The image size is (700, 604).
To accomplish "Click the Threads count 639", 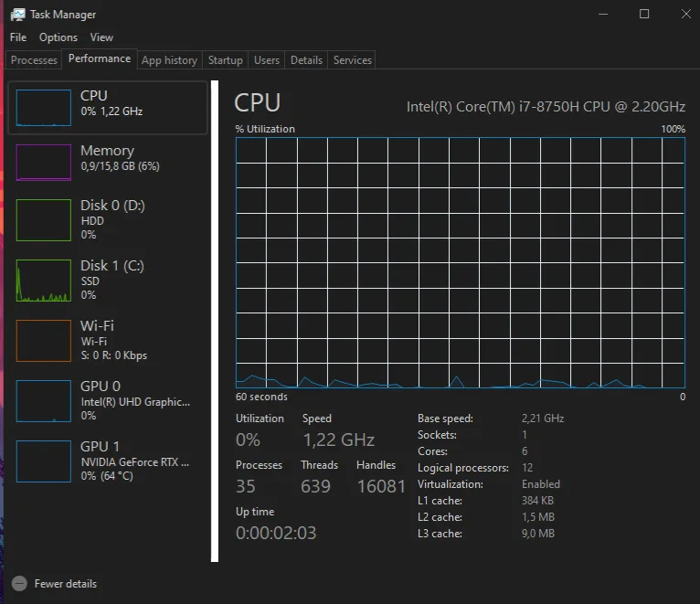I will coord(315,487).
